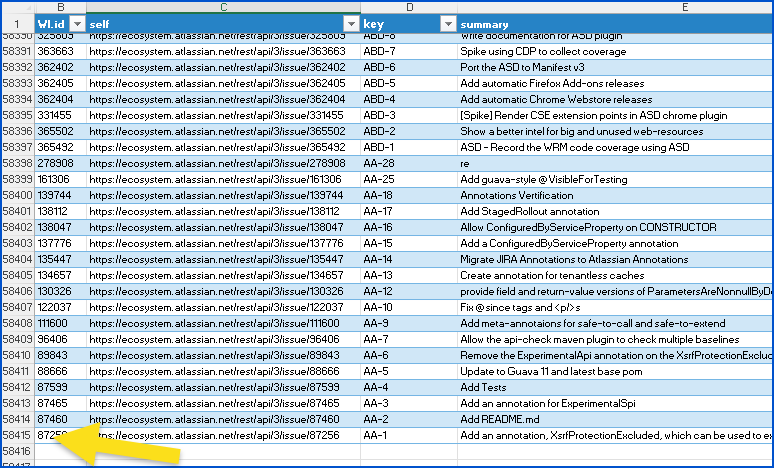Image resolution: width=774 pixels, height=468 pixels.
Task: Select the AA-14 key cell
Action: coord(409,260)
